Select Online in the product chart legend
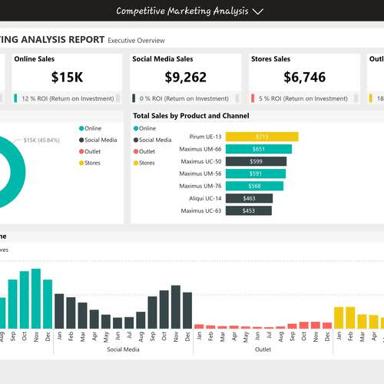 (145, 128)
